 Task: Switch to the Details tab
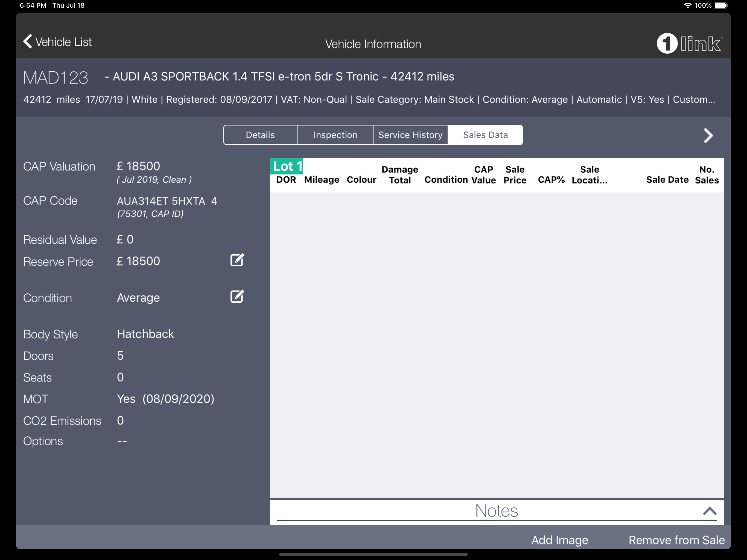tap(260, 135)
